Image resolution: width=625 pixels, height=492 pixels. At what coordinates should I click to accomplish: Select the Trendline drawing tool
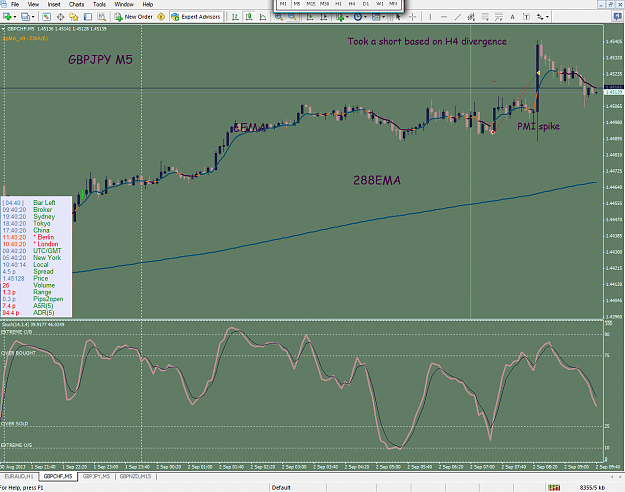pos(458,17)
